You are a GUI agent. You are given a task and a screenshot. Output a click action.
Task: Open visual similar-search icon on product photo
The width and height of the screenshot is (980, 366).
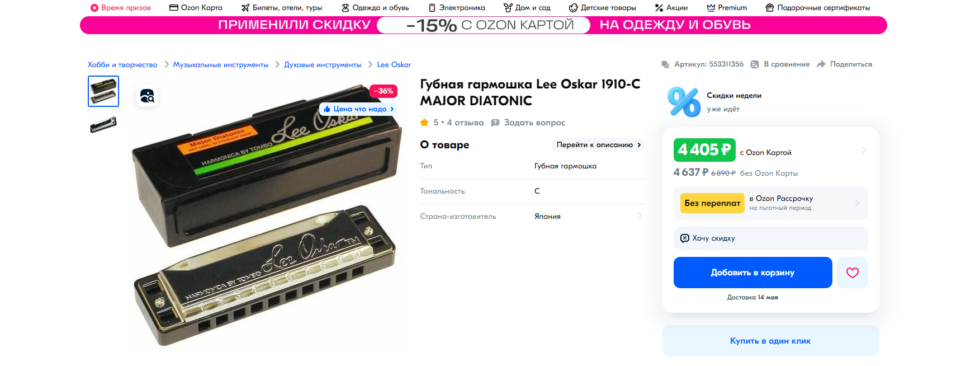tap(147, 96)
